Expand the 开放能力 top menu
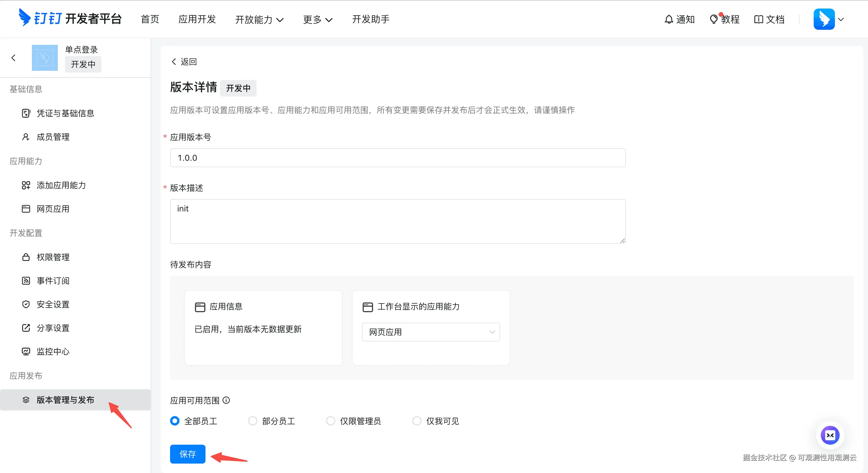The height and width of the screenshot is (473, 868). (x=259, y=19)
